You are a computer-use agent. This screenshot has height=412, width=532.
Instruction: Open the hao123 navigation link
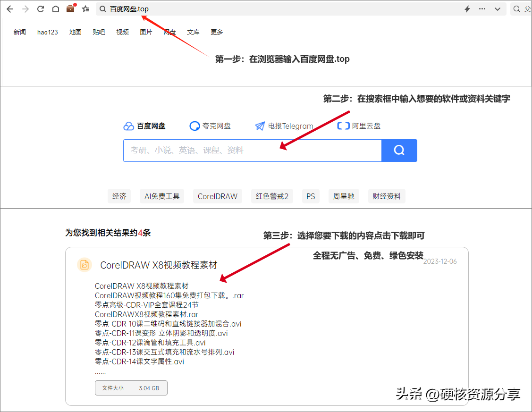[x=48, y=32]
